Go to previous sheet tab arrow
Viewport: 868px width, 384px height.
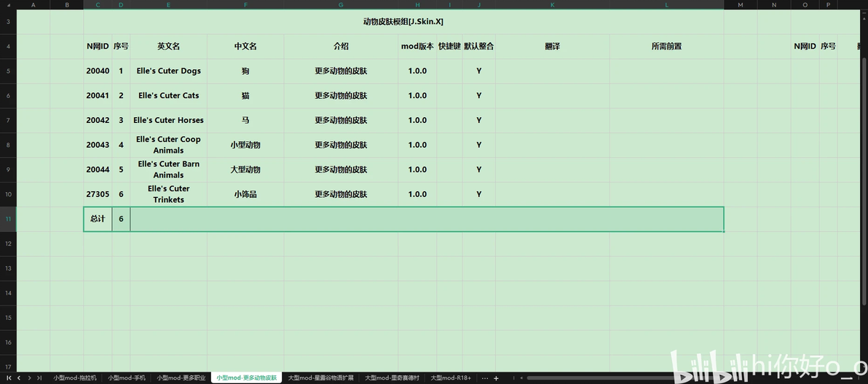click(20, 378)
